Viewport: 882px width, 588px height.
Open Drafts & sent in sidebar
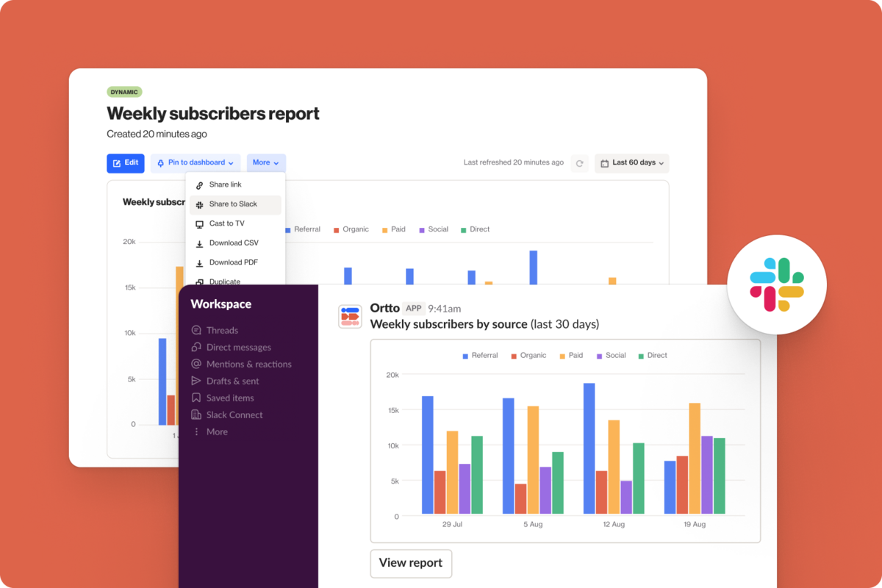point(232,381)
